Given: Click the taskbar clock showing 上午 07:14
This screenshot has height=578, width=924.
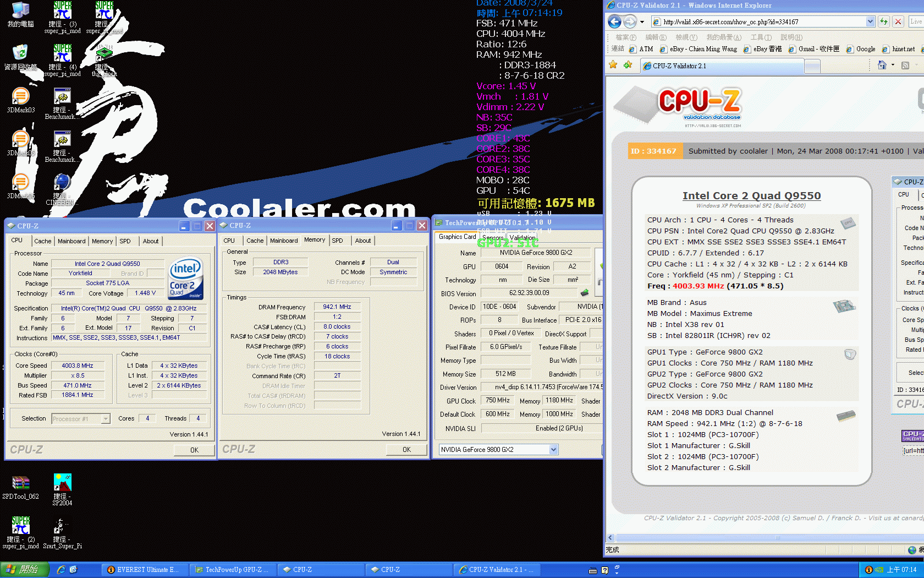Looking at the screenshot, I should 901,570.
